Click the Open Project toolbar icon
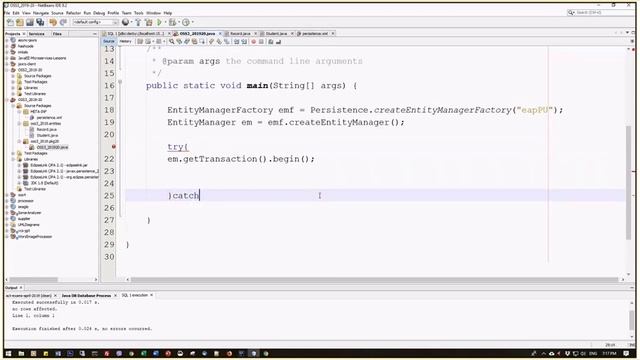Viewport: 640px width, 360px height. [x=29, y=22]
